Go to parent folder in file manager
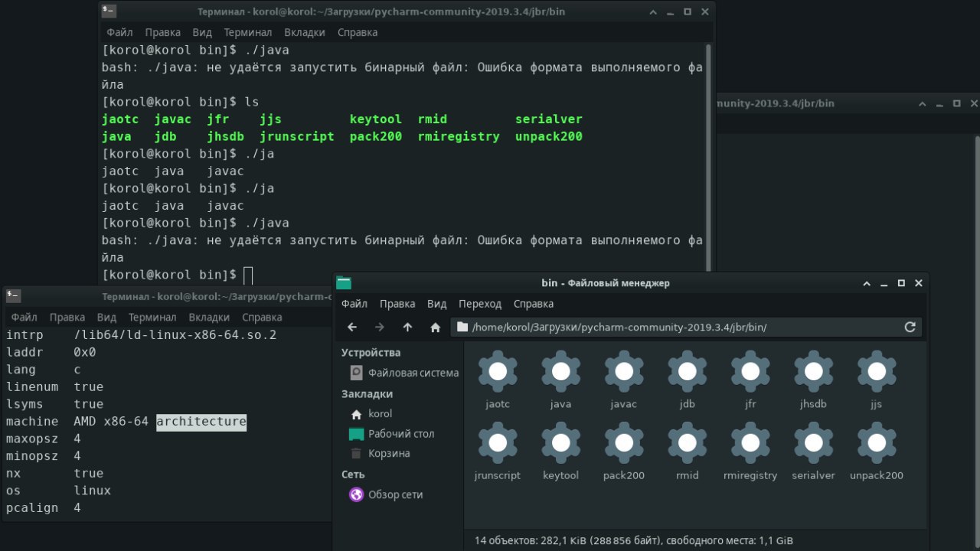 407,327
